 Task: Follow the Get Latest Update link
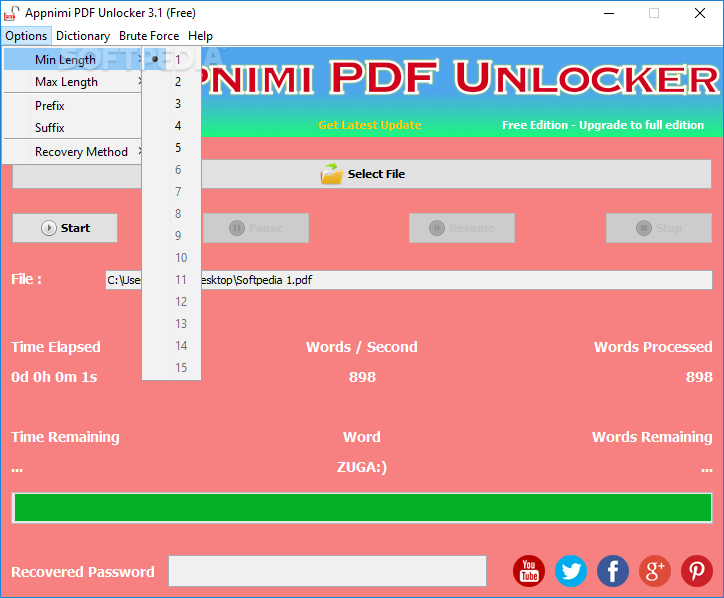369,125
